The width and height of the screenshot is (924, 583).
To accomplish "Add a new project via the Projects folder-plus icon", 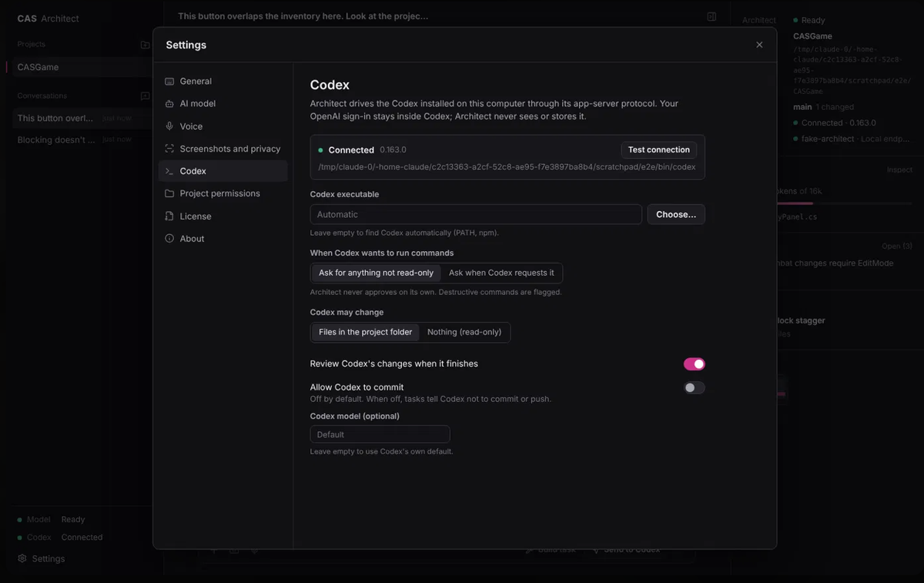I will point(145,45).
